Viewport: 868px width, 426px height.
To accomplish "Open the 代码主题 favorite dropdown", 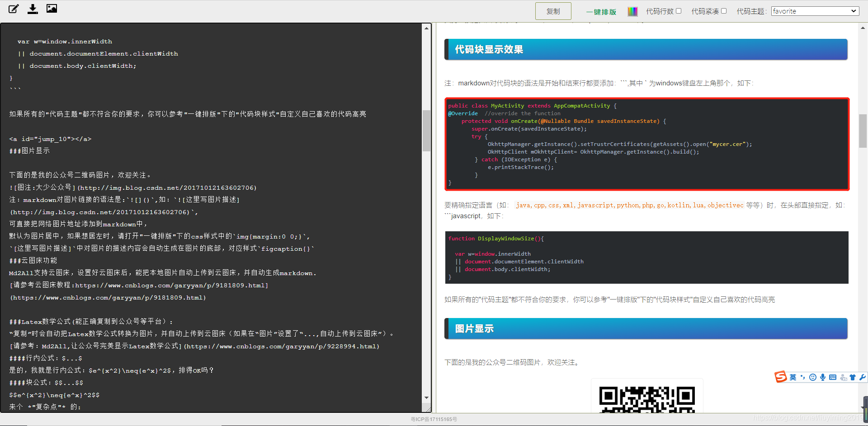I will (815, 11).
